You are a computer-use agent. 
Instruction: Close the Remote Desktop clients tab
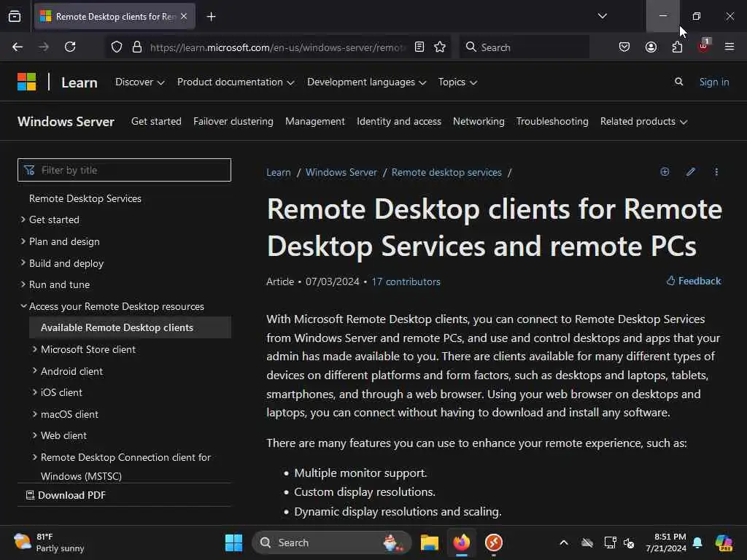[x=184, y=16]
